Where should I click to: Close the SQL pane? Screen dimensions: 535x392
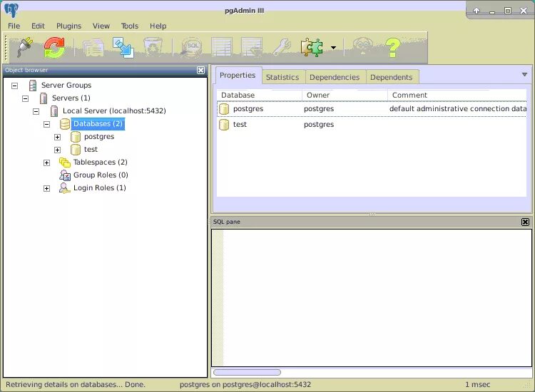(x=526, y=222)
